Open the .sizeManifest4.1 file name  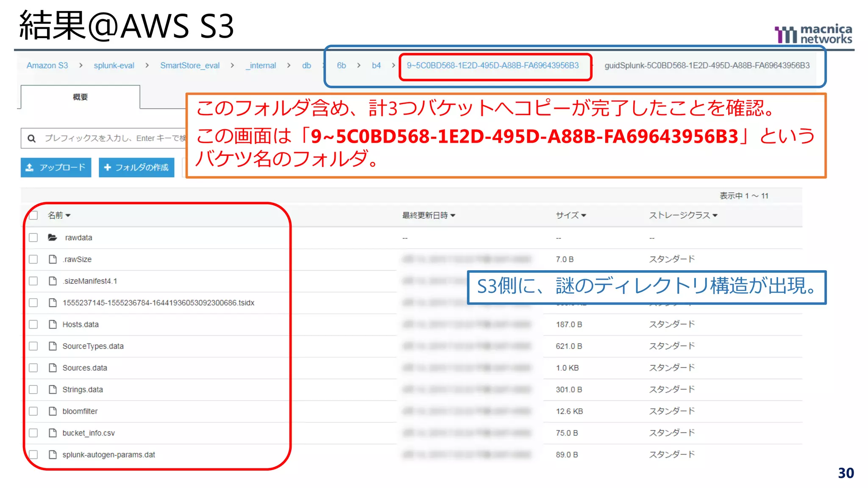(x=90, y=281)
